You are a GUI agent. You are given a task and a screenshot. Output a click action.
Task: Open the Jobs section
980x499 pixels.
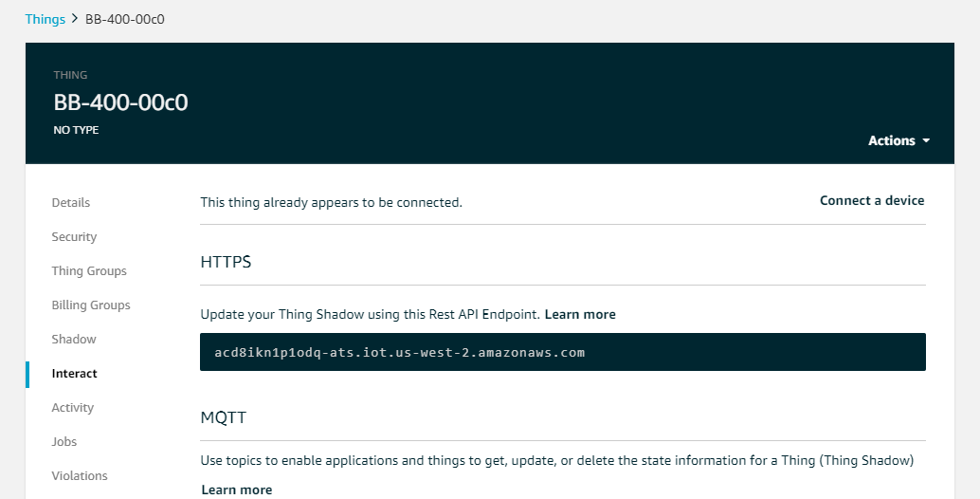64,441
